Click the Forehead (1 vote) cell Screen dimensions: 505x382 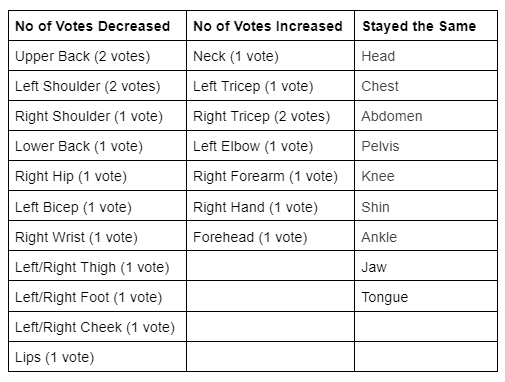click(270, 236)
